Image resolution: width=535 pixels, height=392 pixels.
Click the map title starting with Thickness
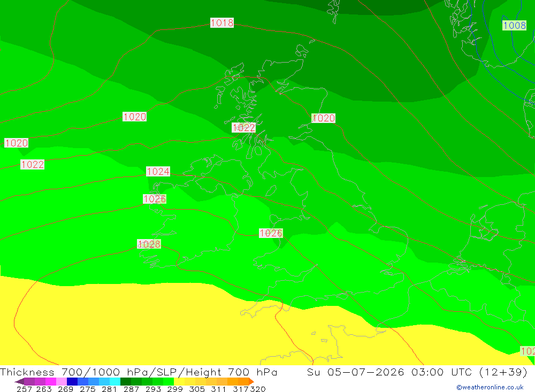[139, 372]
